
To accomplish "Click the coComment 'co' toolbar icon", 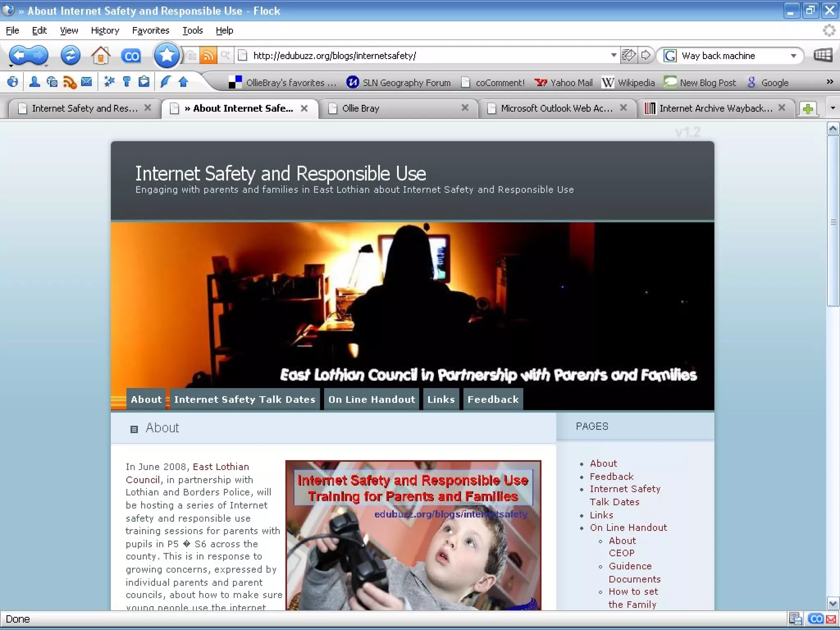I will (x=131, y=56).
